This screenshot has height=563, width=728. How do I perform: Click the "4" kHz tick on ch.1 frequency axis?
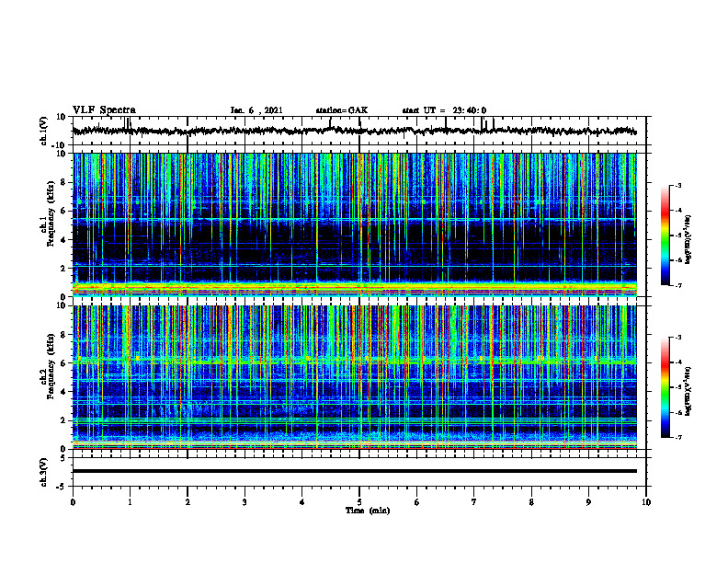coord(63,240)
